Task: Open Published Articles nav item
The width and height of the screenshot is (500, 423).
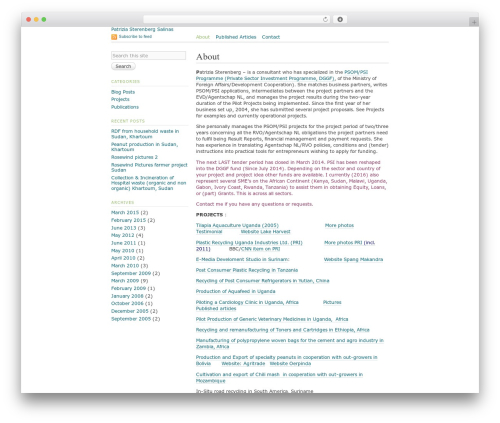Action: (x=236, y=37)
